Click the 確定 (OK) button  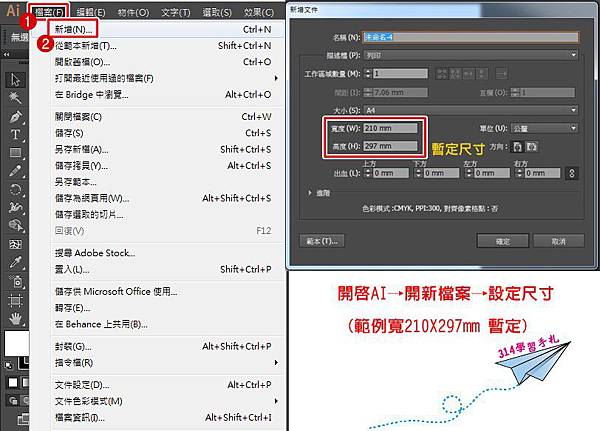click(x=503, y=242)
